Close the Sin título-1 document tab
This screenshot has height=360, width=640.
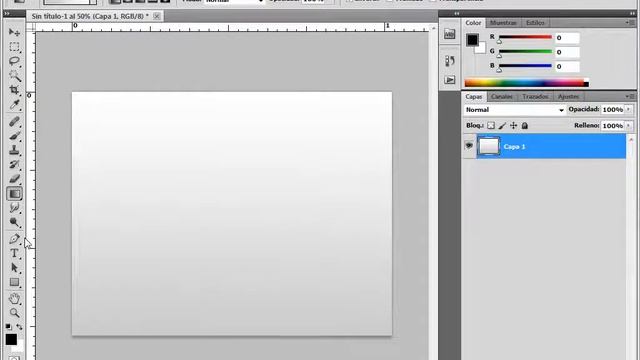[x=157, y=16]
